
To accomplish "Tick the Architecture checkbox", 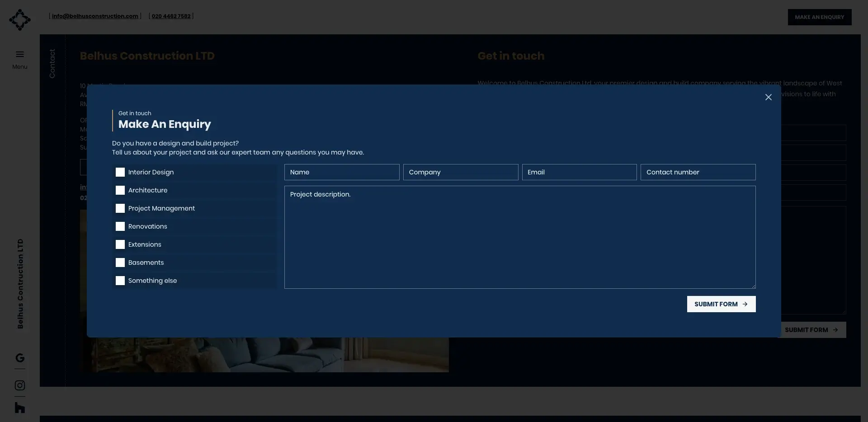I will click(x=120, y=190).
